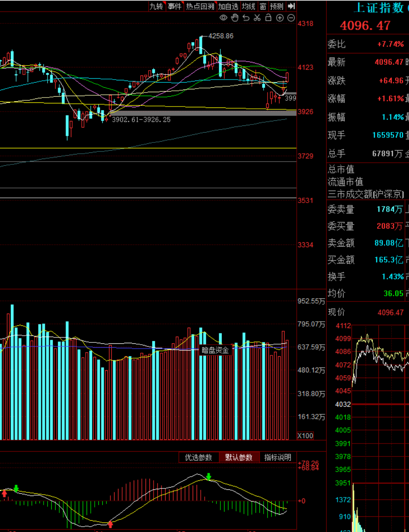Click the 总手 67891万 value
The height and width of the screenshot is (532, 409).
387,154
